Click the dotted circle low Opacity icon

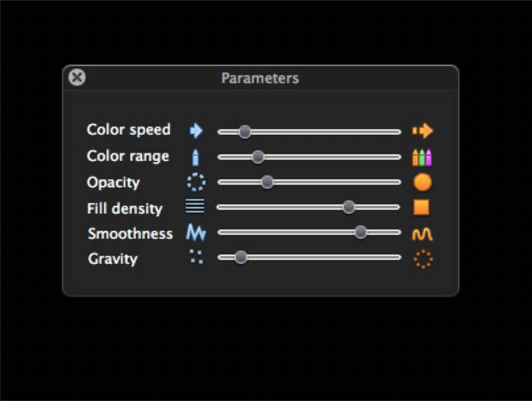point(196,182)
